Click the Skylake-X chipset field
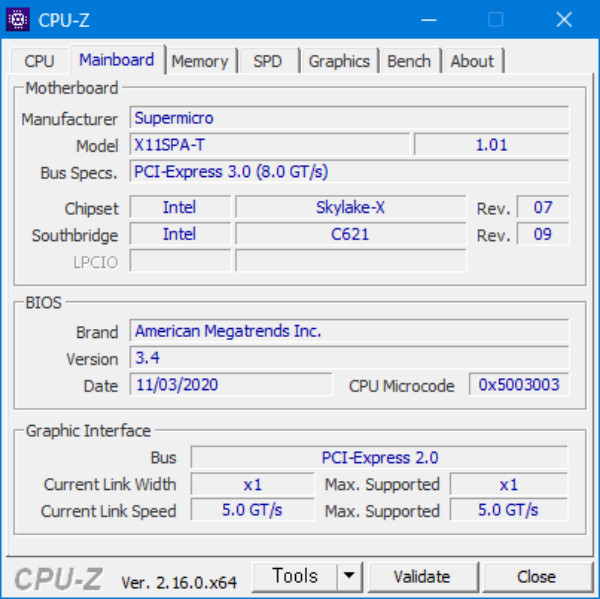This screenshot has height=599, width=600. click(351, 207)
